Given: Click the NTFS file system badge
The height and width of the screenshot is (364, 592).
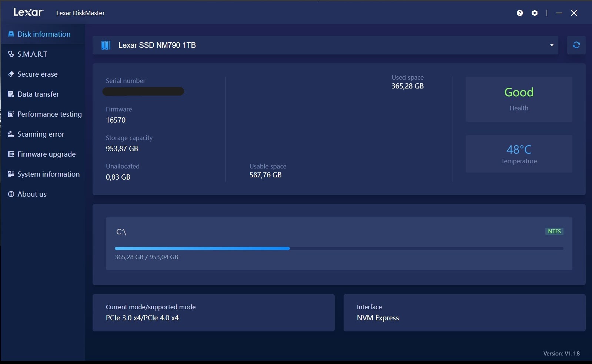Looking at the screenshot, I should tap(554, 231).
